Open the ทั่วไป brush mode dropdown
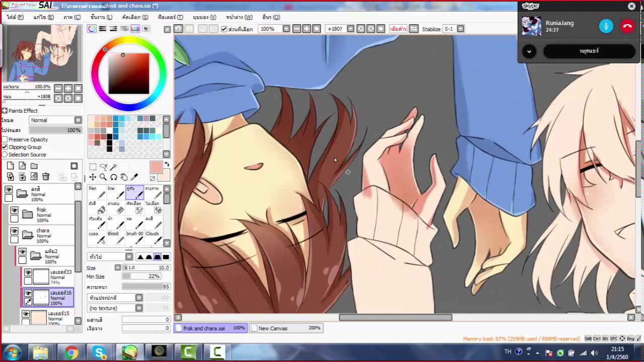The width and height of the screenshot is (644, 362). [x=110, y=257]
